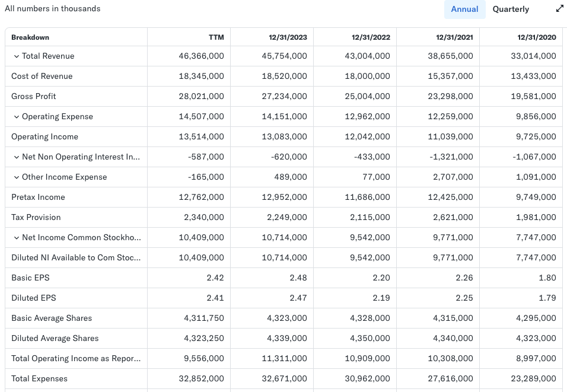Click 2022 Tax Provision value 2,115,000
567x392 pixels.
coord(370,217)
